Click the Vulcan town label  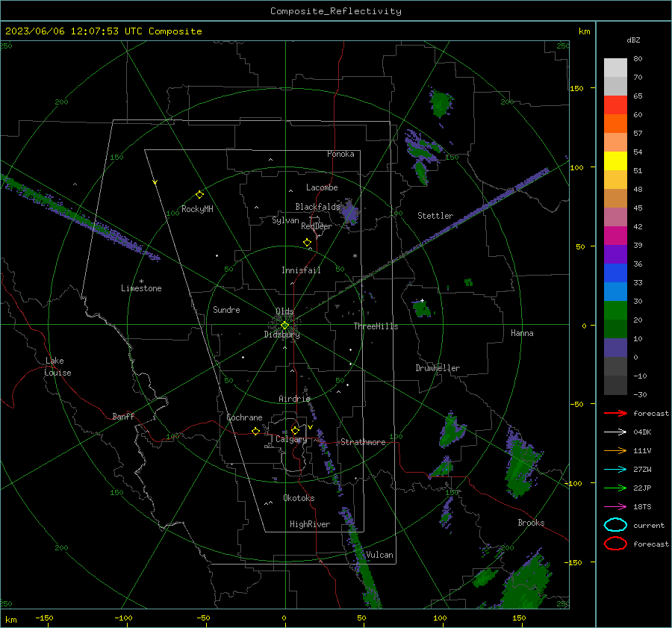coord(379,555)
